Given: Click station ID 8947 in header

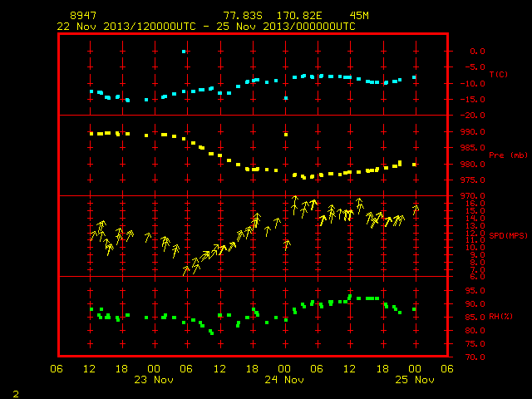Looking at the screenshot, I should coord(83,16).
